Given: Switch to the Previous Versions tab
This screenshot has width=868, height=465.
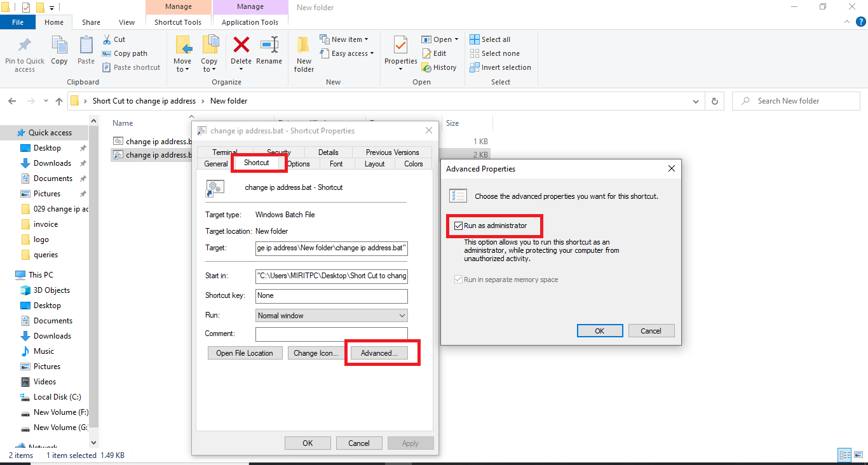Looking at the screenshot, I should [x=391, y=152].
